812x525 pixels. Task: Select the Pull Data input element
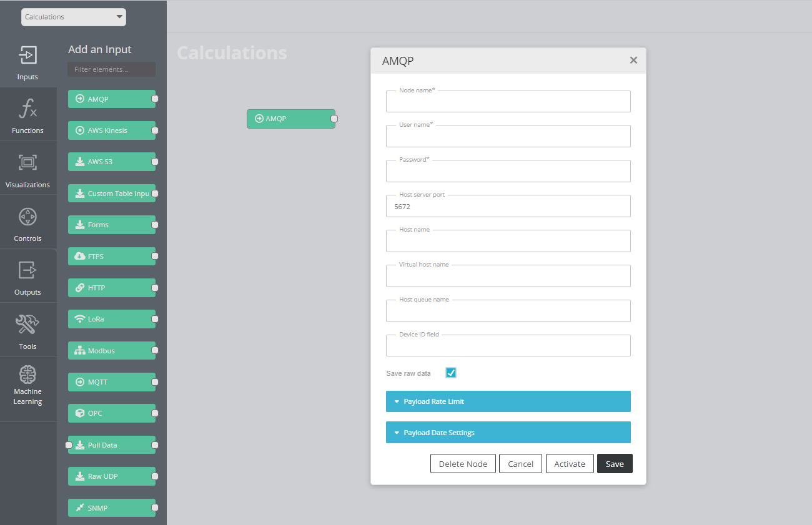coord(112,445)
